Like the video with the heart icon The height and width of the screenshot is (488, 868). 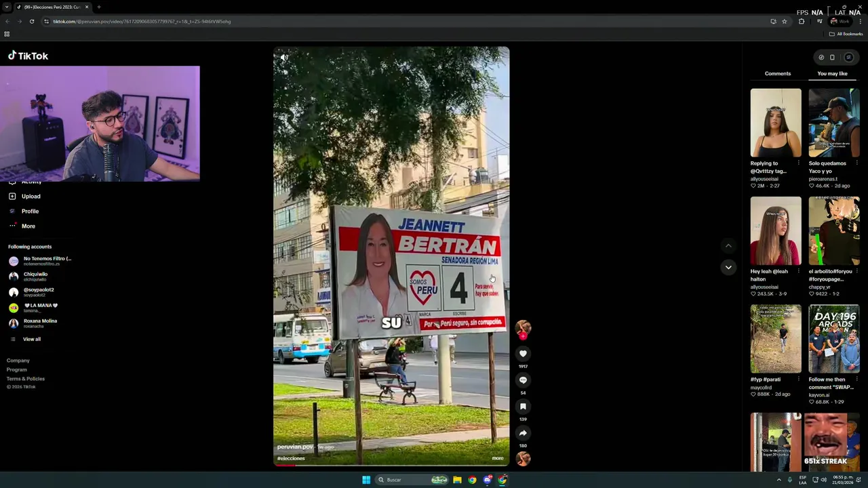(x=523, y=354)
